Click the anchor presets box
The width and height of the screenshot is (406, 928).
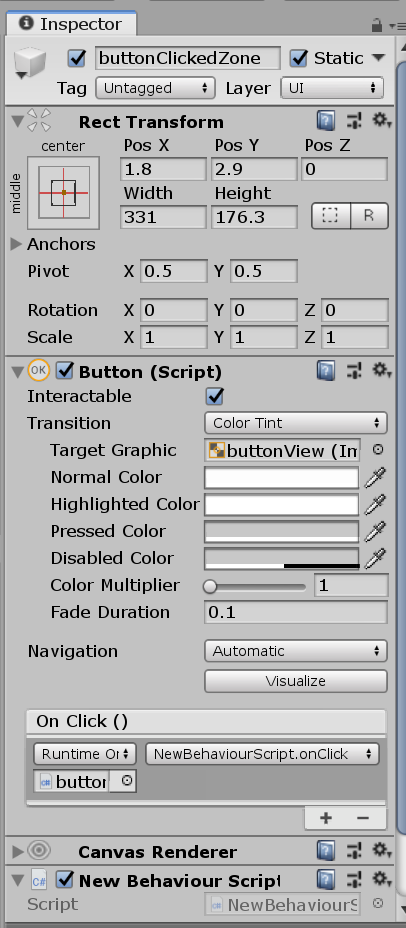63,192
